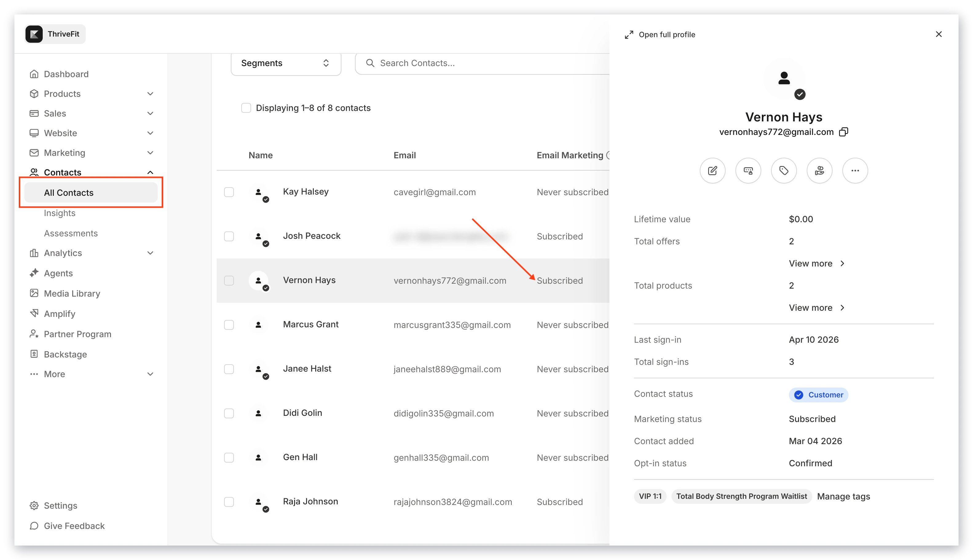Copy Vernon Hays email address icon
Viewport: 973px width, 560px height.
point(843,132)
